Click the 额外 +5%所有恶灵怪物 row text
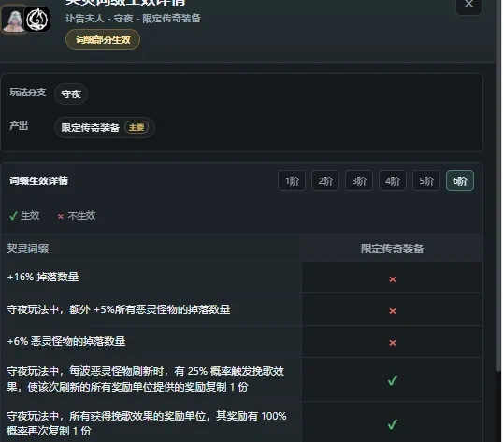 [119, 309]
